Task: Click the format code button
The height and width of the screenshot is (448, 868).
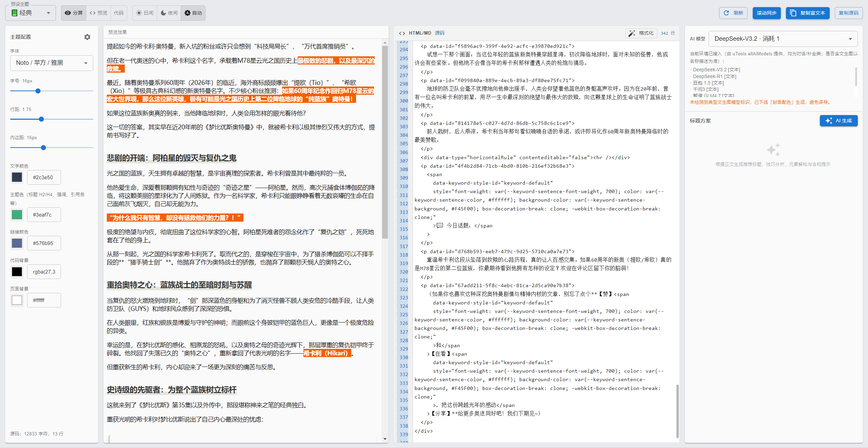Action: pos(641,33)
